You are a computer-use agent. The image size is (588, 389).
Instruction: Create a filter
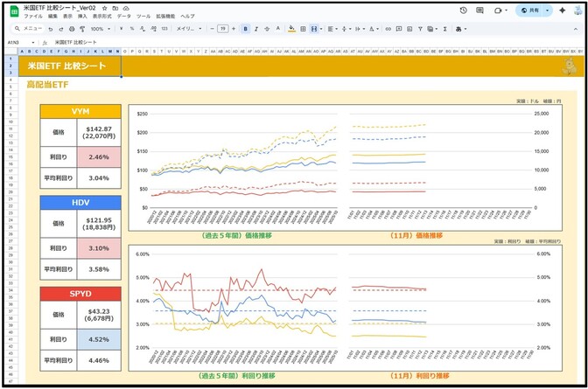pyautogui.click(x=420, y=29)
